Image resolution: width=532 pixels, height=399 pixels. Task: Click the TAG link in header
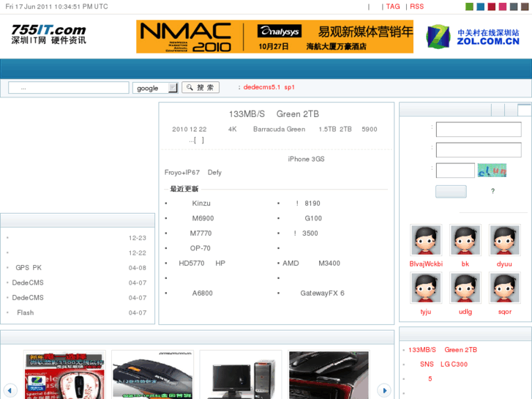tap(393, 7)
